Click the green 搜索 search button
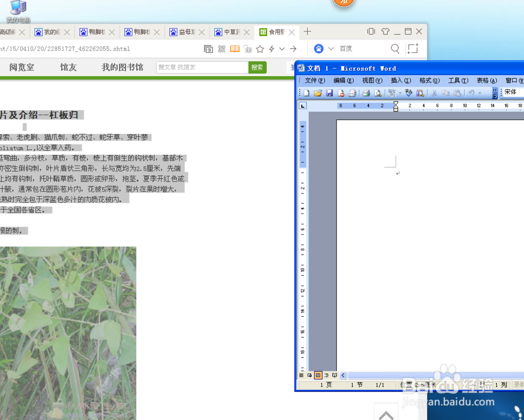Screen dimensions: 524x420 (257, 67)
